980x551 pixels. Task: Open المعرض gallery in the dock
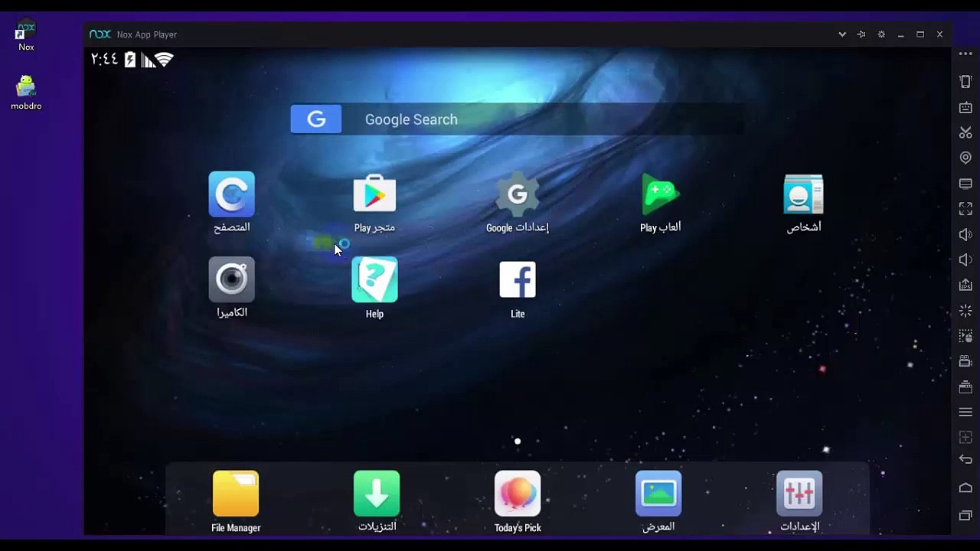tap(658, 494)
